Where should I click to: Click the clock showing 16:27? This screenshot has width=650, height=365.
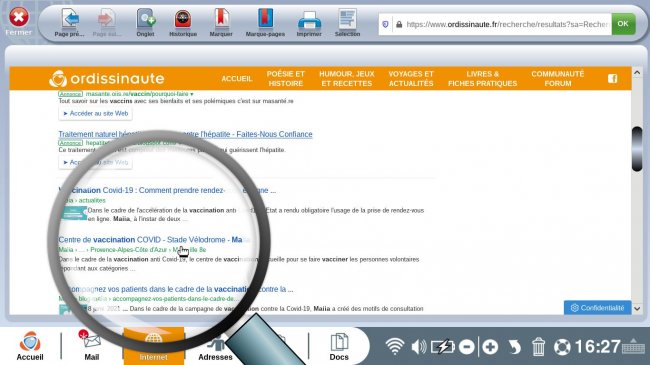(597, 347)
